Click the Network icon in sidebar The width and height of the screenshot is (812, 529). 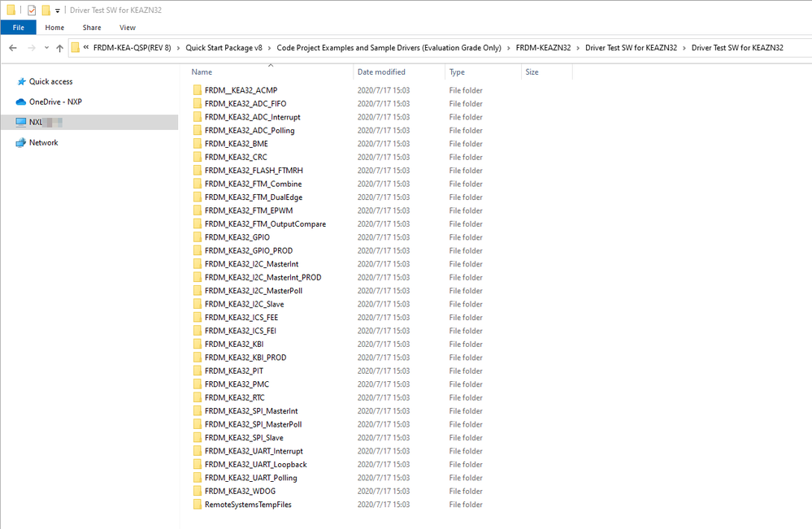(x=20, y=142)
